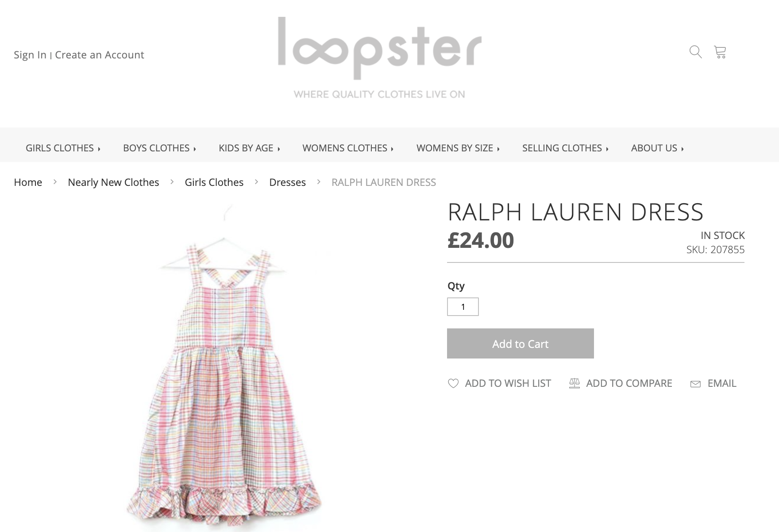Open the search magnifier icon

point(695,52)
